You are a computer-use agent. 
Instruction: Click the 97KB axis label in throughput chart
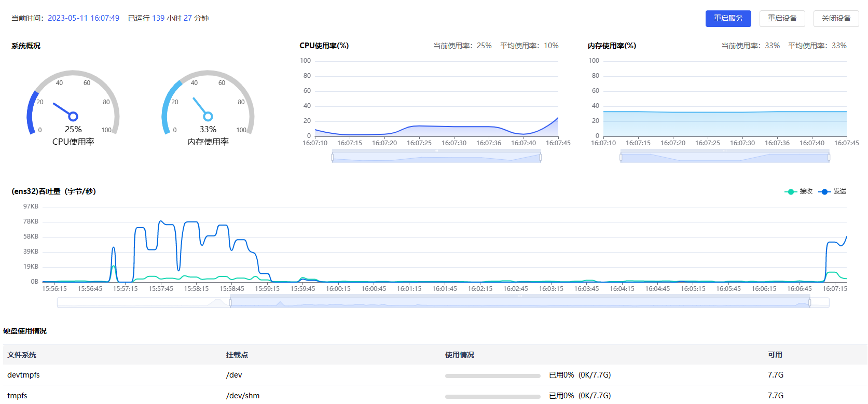click(31, 206)
